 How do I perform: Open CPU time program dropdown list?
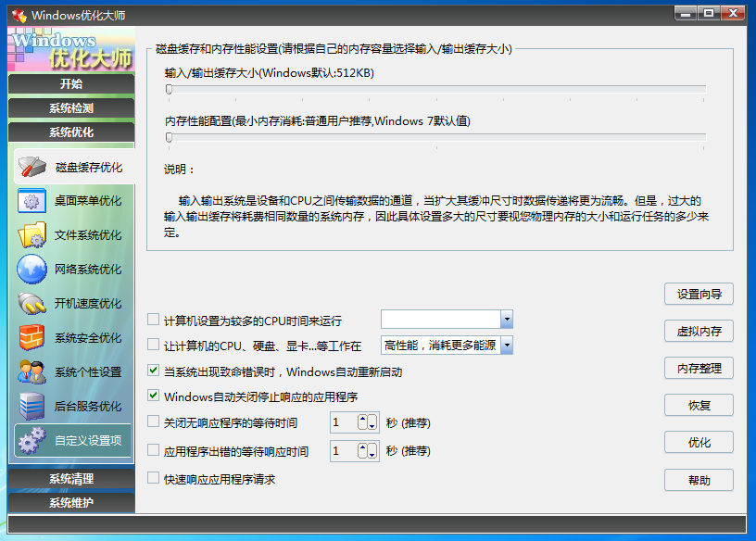click(507, 319)
